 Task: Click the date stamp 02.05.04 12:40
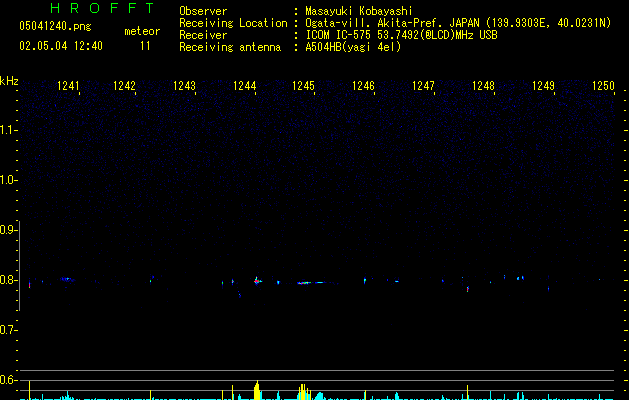(61, 46)
